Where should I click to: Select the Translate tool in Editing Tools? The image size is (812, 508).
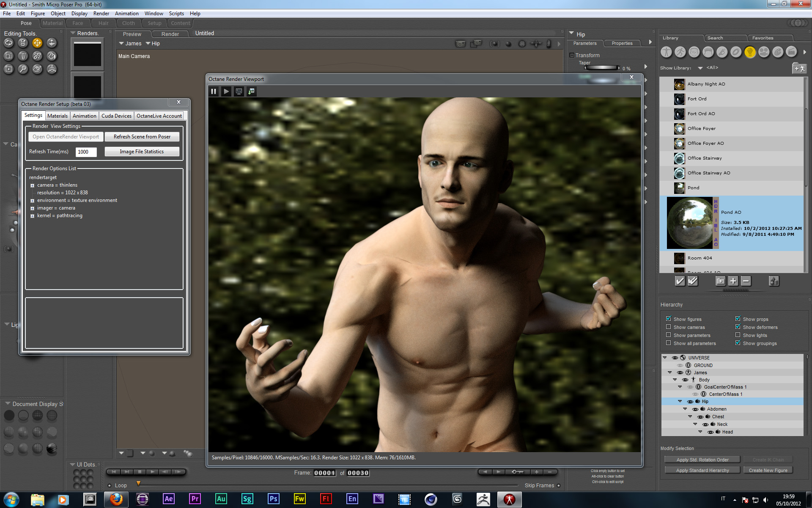click(x=37, y=43)
